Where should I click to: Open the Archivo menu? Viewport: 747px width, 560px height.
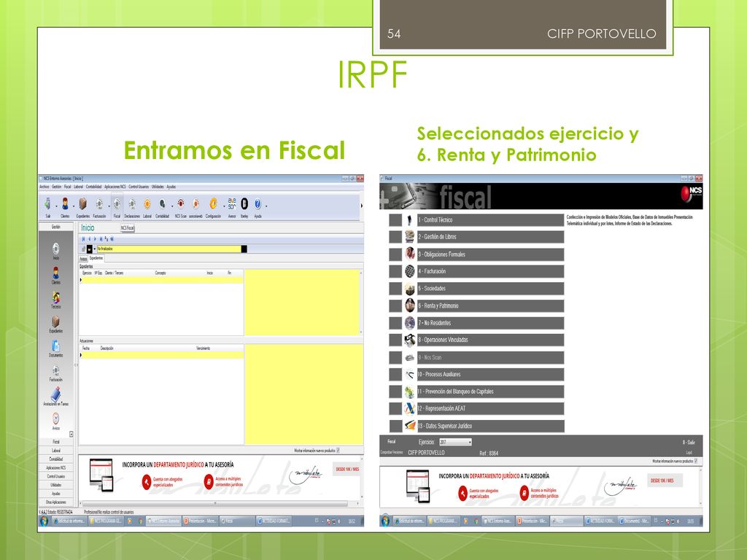coord(44,187)
